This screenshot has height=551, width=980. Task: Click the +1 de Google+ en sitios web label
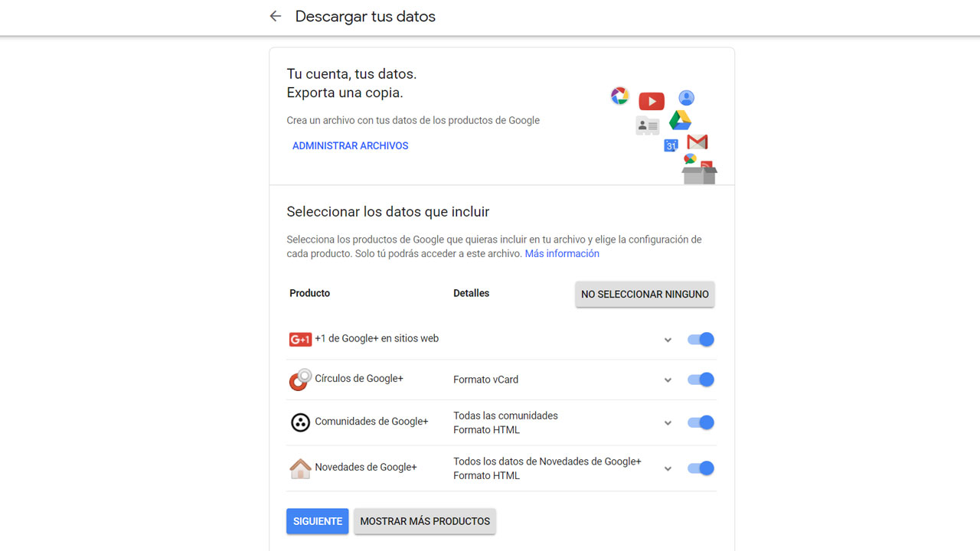pyautogui.click(x=377, y=338)
